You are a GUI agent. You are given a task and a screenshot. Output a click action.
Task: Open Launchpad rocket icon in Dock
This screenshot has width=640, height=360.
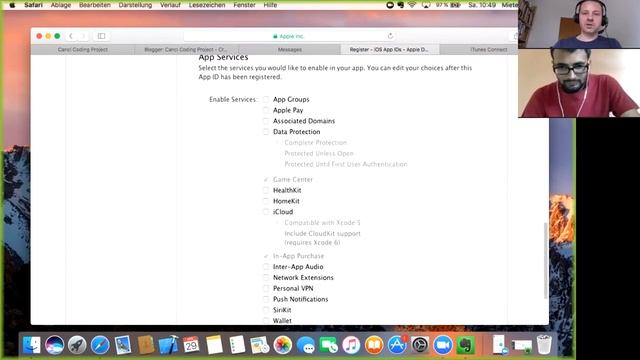(77, 345)
